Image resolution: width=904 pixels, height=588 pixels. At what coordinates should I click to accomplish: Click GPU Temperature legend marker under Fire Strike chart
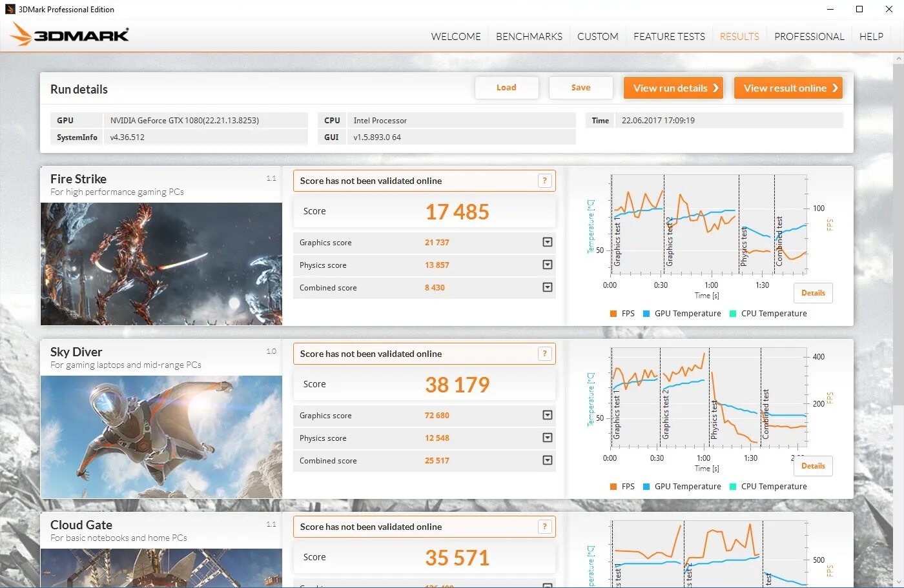coord(646,314)
